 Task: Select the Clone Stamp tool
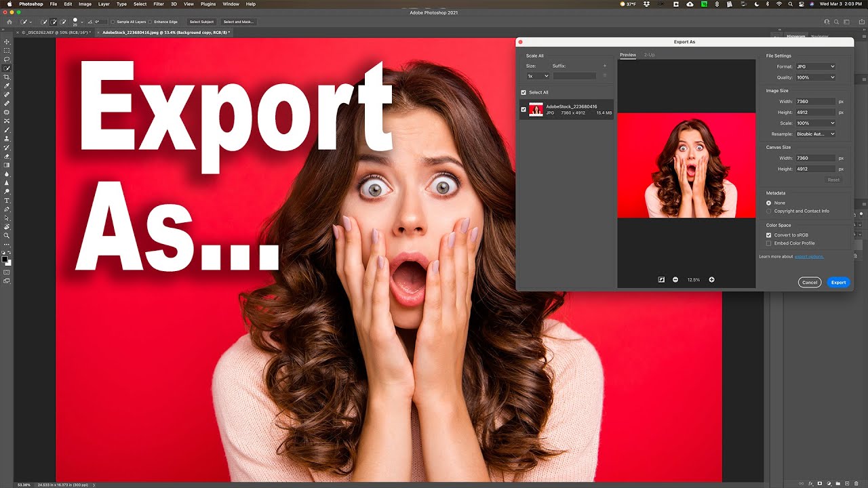[7, 138]
